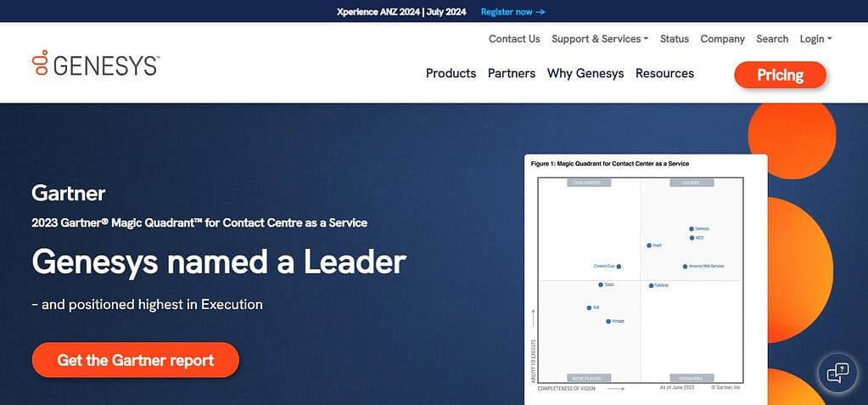Click the Amazon Web Services dot in chart
The height and width of the screenshot is (405, 868).
(685, 266)
